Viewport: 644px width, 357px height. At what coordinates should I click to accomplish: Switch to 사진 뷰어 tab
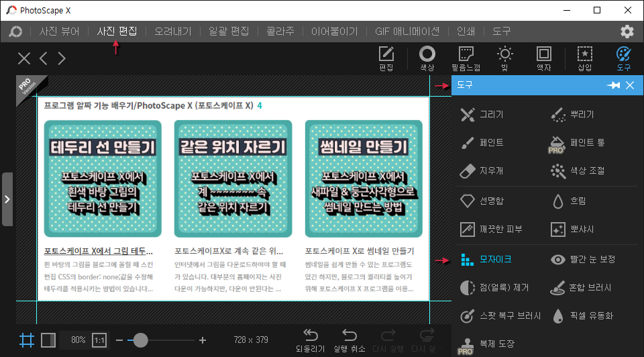tap(60, 32)
